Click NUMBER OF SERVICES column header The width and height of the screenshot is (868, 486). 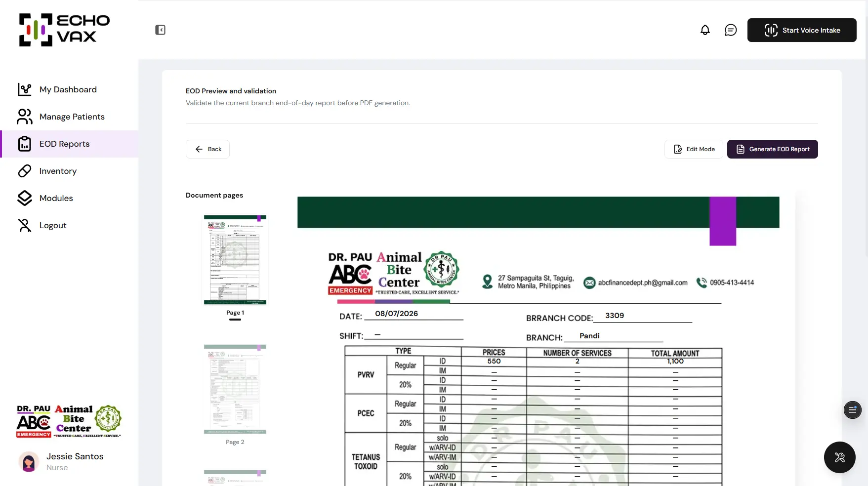point(577,353)
